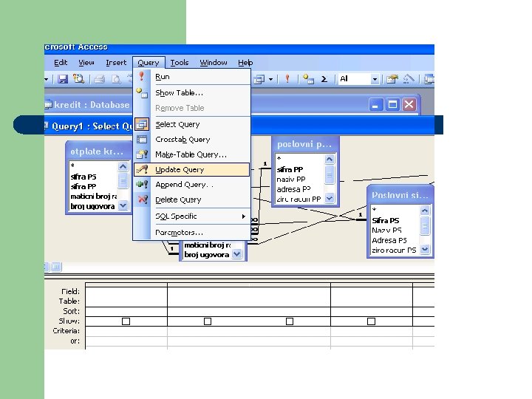This screenshot has width=532, height=399.
Task: Click the Make-Table Query menu icon
Action: pyautogui.click(x=142, y=154)
